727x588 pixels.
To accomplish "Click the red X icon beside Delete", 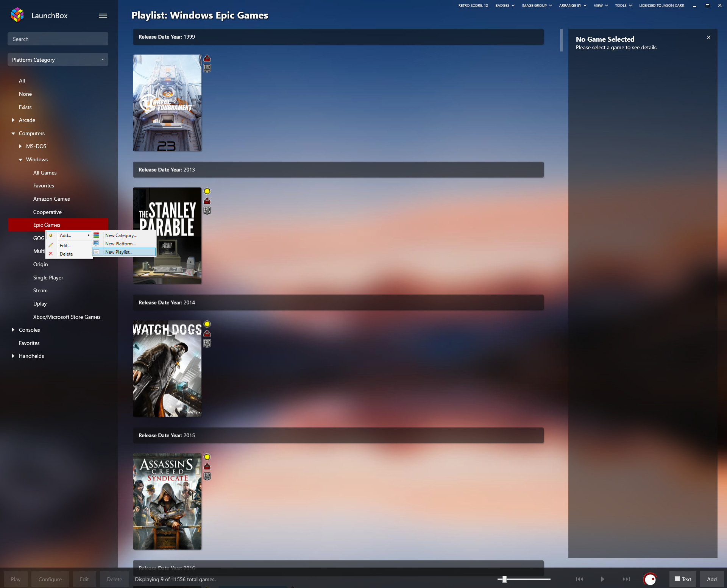I will pos(51,254).
